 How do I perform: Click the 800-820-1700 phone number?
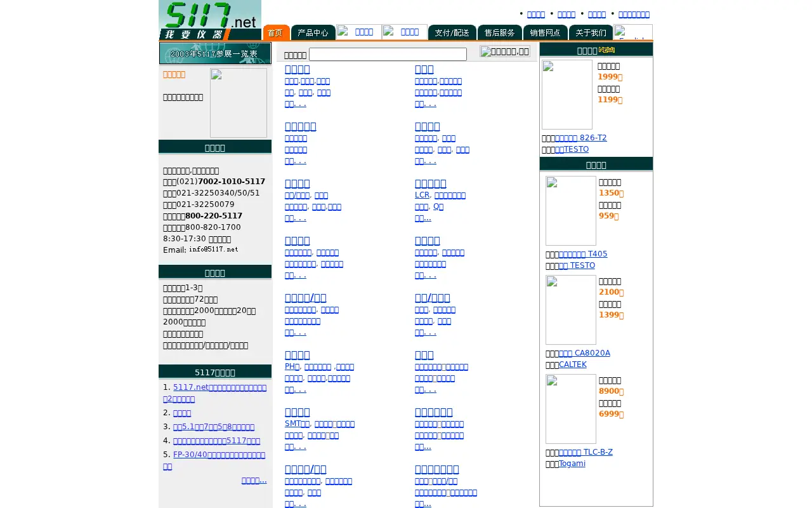tap(213, 227)
